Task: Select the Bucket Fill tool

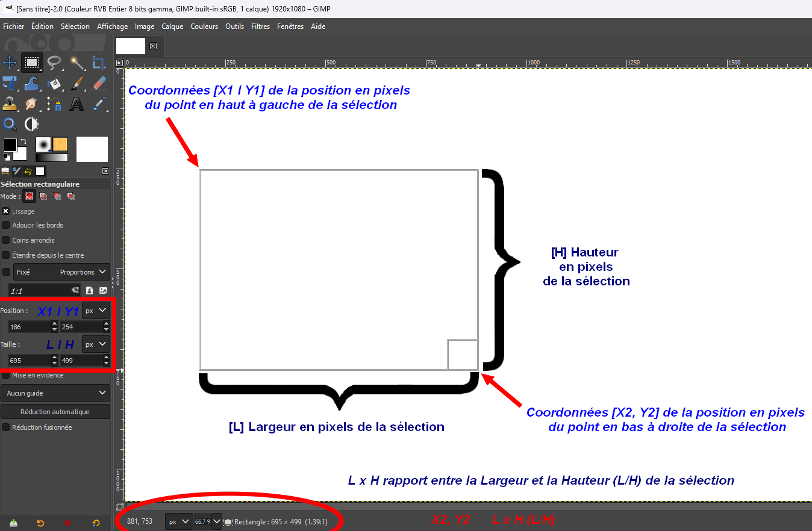Action: [x=54, y=83]
